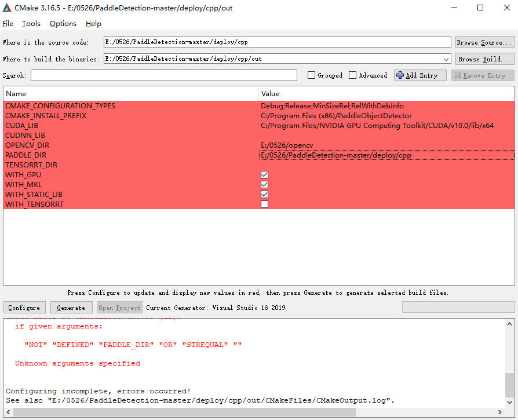Select the CUDA_LIB entry name
The height and width of the screenshot is (420, 518).
pos(22,126)
